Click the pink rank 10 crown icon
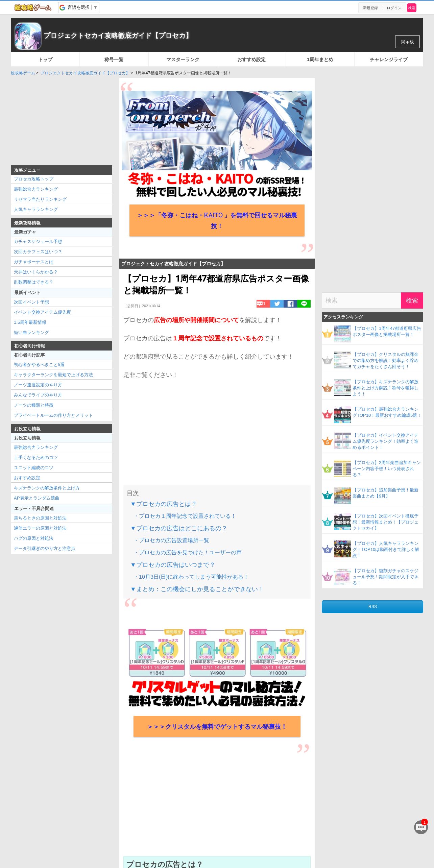Viewport: 434px width, 868px height. [x=327, y=577]
